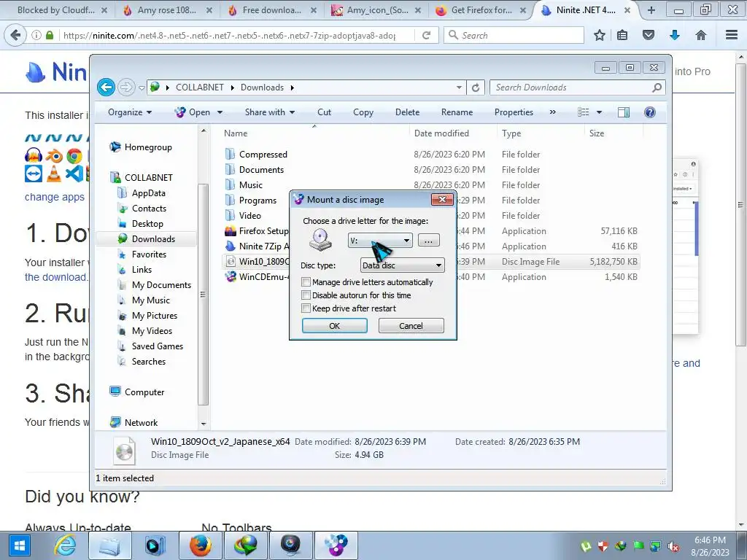747x560 pixels.
Task: Click Properties in the Explorer toolbar
Action: (x=514, y=112)
